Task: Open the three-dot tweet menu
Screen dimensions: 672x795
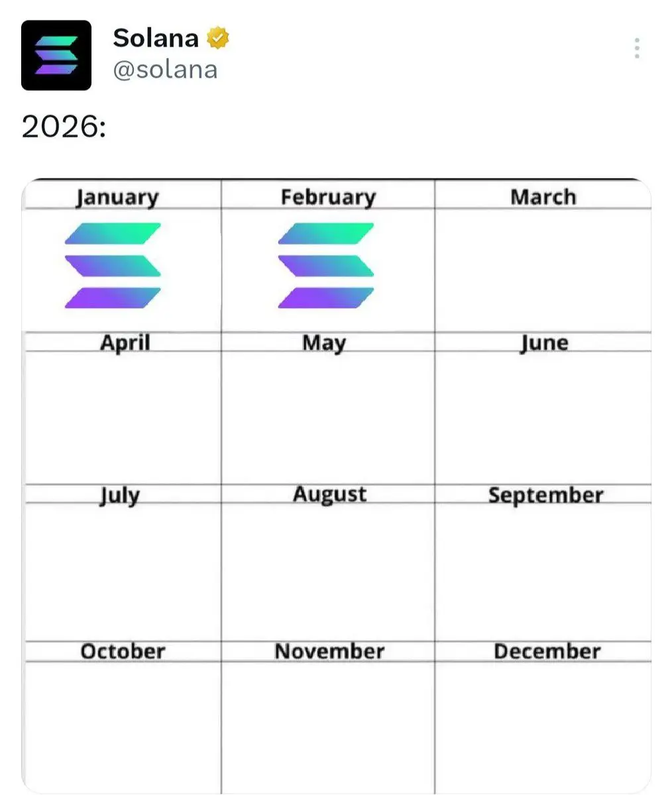Action: coord(637,48)
